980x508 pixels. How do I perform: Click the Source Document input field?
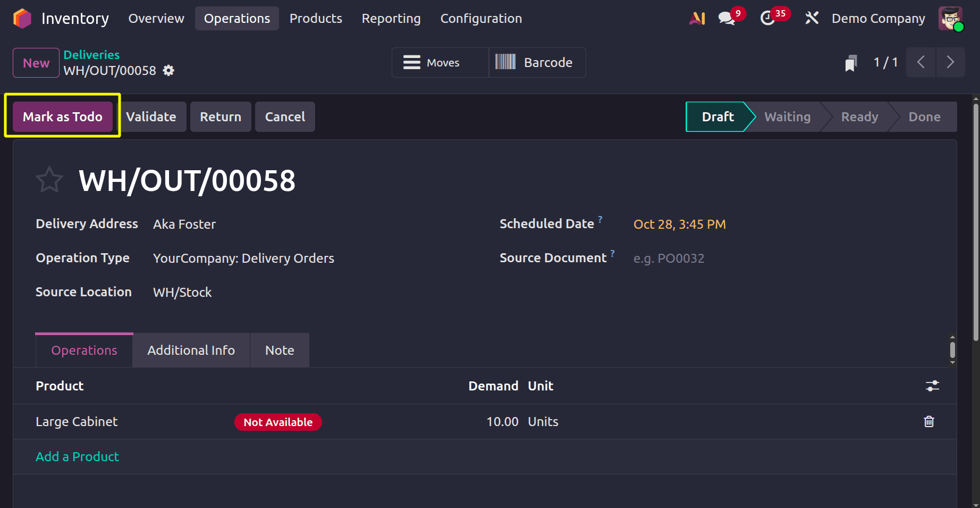(x=669, y=258)
